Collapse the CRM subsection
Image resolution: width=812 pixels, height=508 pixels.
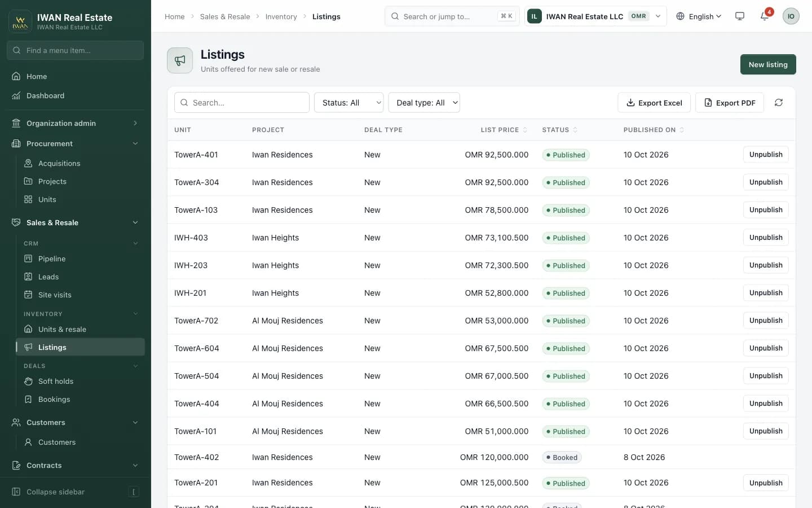[x=81, y=243]
